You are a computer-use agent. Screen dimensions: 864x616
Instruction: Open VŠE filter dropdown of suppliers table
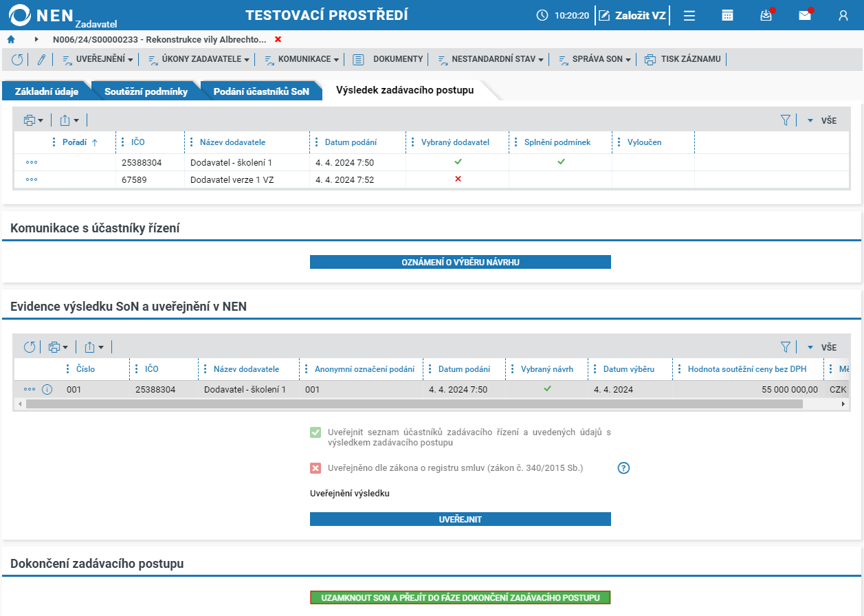821,120
